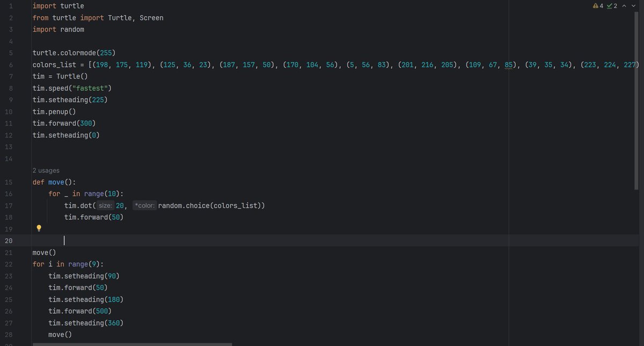Click the tuple "(187, 157, 50)"
This screenshot has width=644, height=346.
pos(246,65)
